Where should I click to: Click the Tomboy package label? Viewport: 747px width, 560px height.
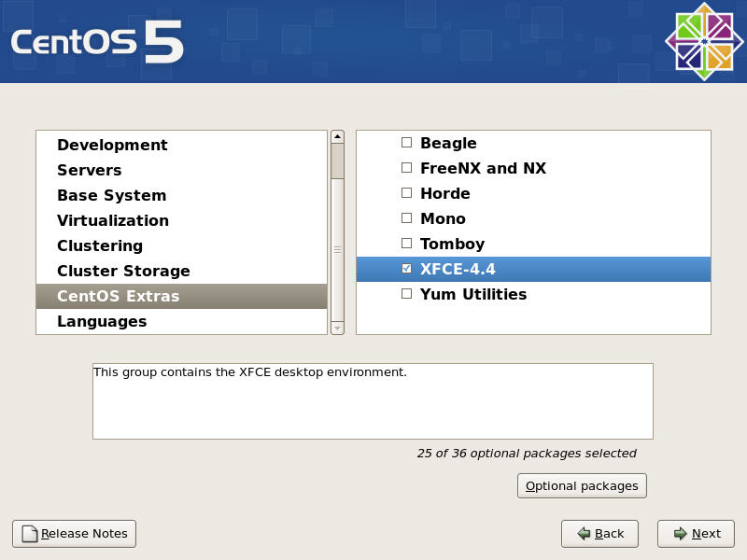(452, 244)
